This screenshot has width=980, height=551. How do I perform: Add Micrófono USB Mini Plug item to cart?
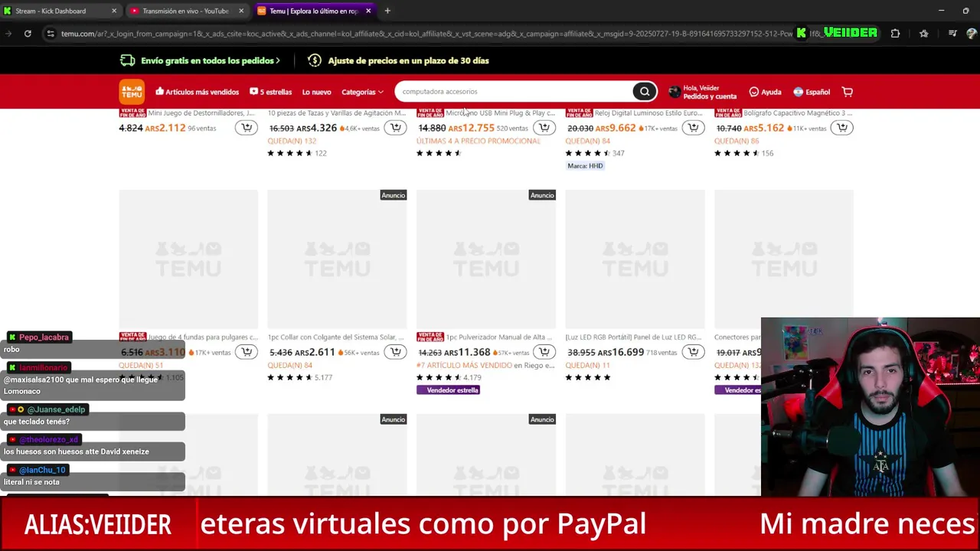point(544,128)
